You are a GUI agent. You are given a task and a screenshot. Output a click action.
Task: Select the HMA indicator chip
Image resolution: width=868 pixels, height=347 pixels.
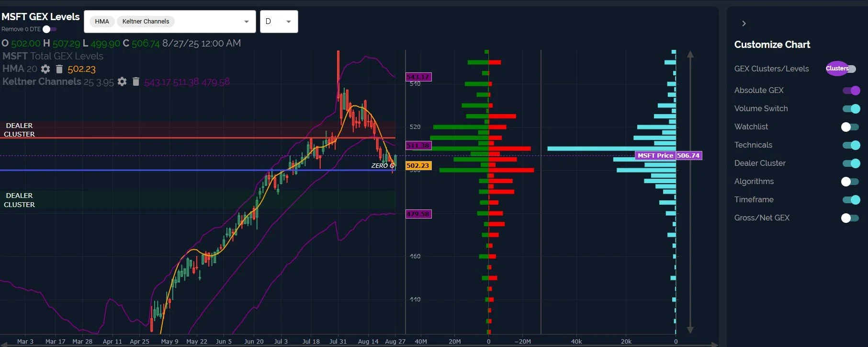pos(102,22)
